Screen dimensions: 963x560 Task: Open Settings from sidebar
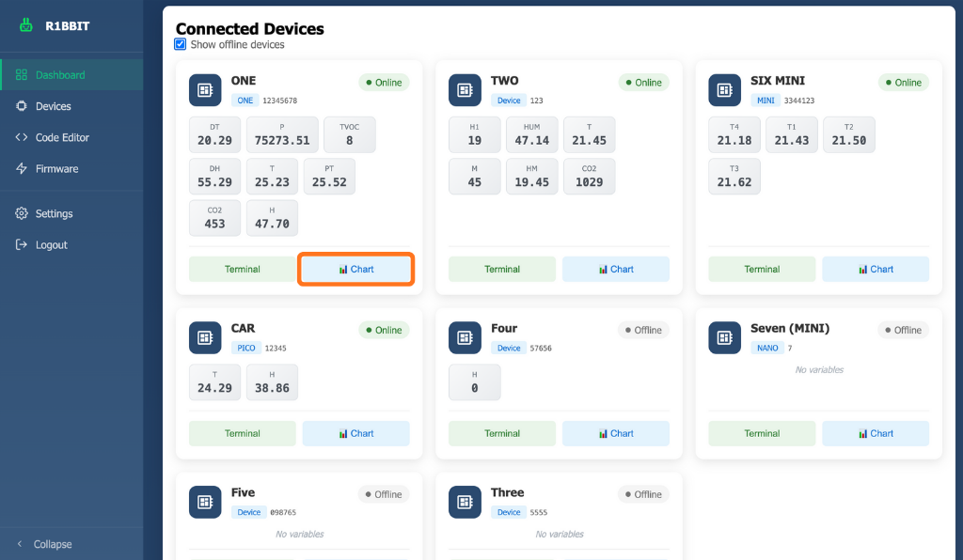click(54, 213)
